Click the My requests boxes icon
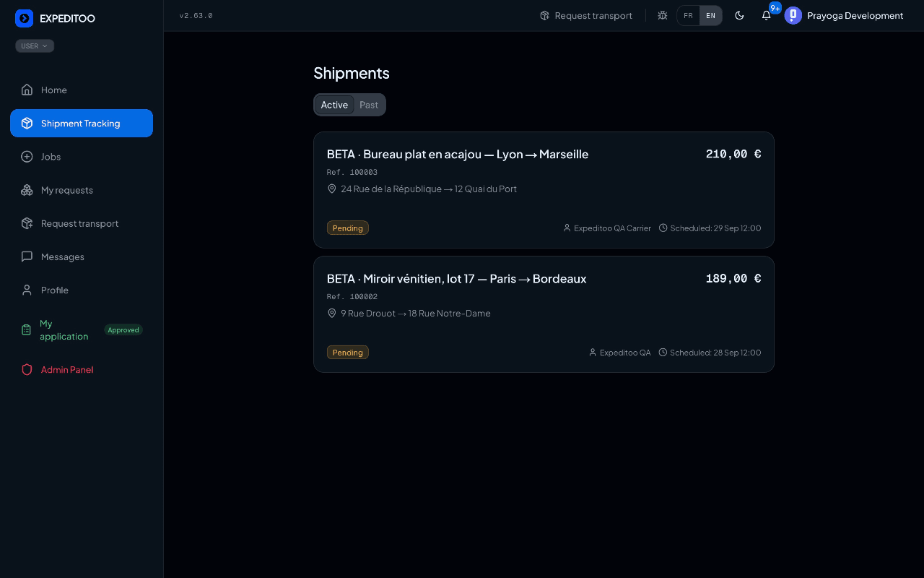The height and width of the screenshot is (578, 924). pos(27,190)
